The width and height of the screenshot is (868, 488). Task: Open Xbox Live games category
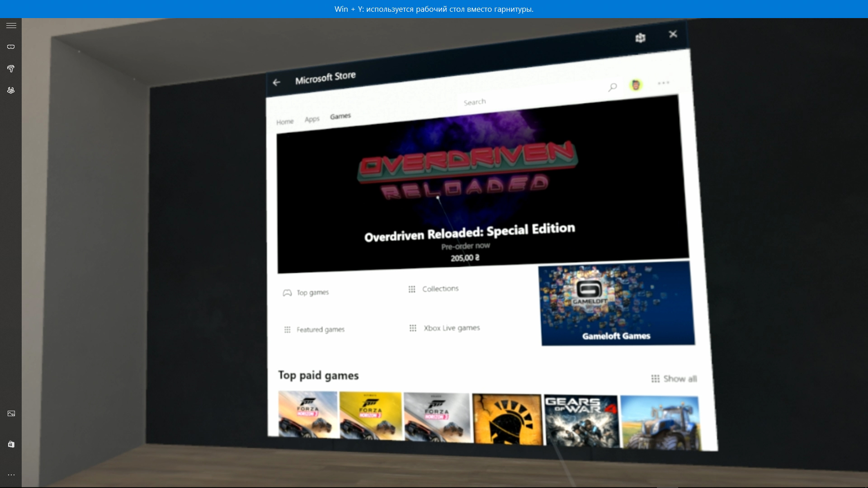click(x=444, y=328)
